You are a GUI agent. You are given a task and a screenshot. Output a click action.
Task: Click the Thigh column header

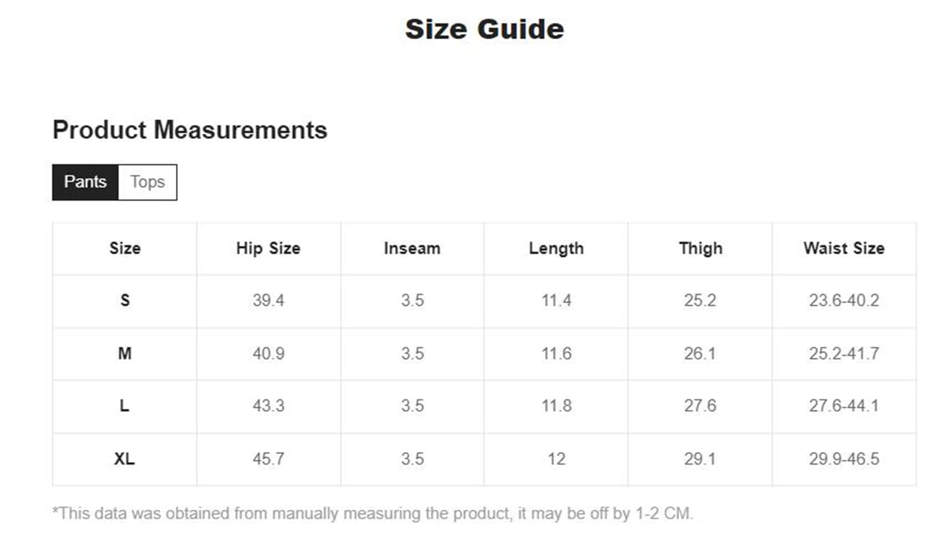pos(700,248)
